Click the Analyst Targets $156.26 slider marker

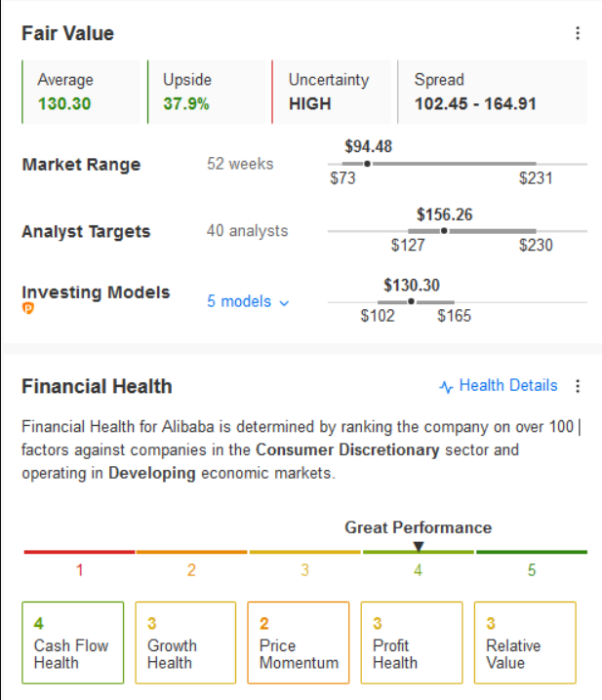444,231
